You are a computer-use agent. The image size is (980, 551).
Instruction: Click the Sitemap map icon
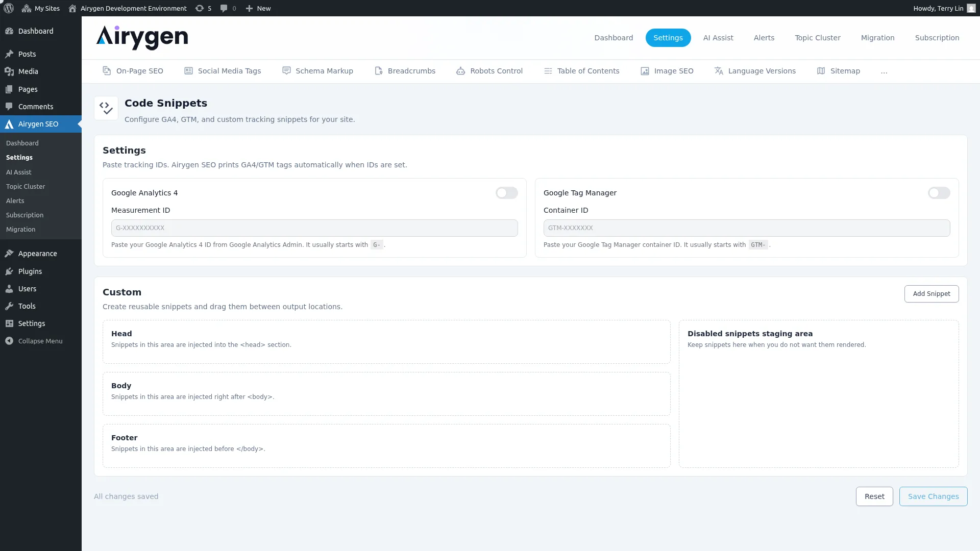click(x=821, y=71)
